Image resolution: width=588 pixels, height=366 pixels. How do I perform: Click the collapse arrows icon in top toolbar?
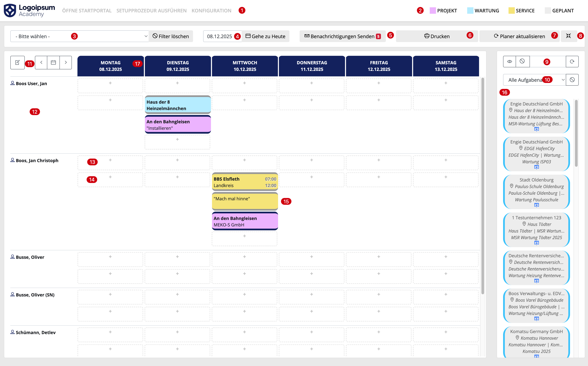pos(568,36)
